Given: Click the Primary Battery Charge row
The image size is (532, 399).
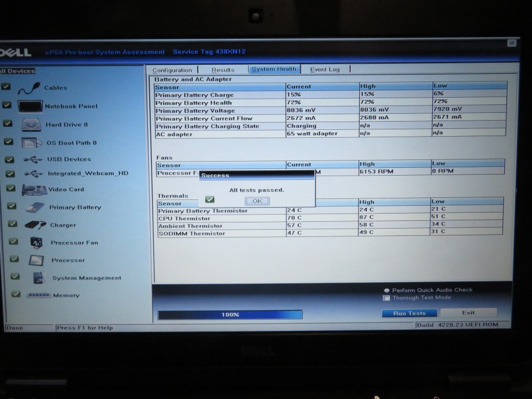Looking at the screenshot, I should pyautogui.click(x=330, y=95).
